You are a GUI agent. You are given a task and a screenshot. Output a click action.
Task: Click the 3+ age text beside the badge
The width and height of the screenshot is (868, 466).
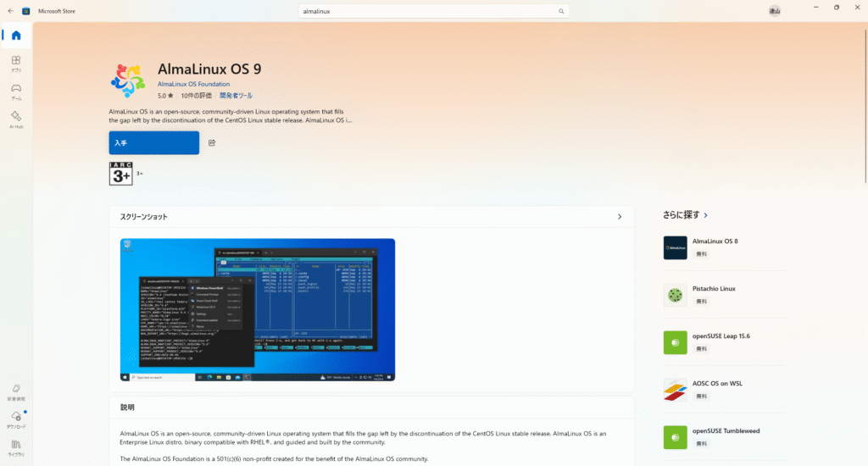(140, 173)
